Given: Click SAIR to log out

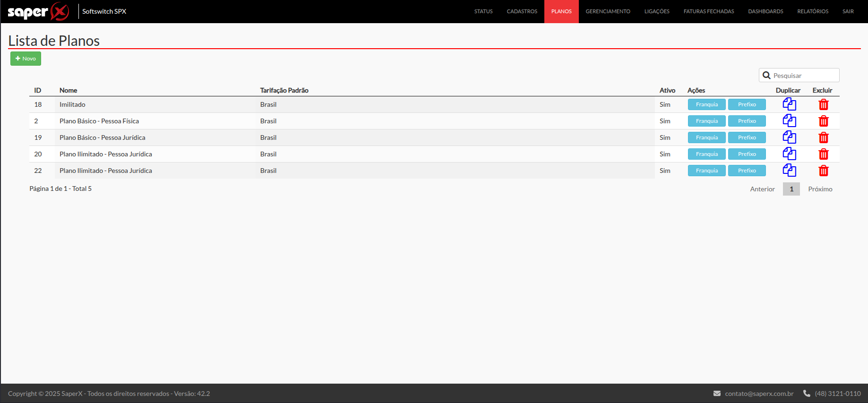Looking at the screenshot, I should [848, 11].
